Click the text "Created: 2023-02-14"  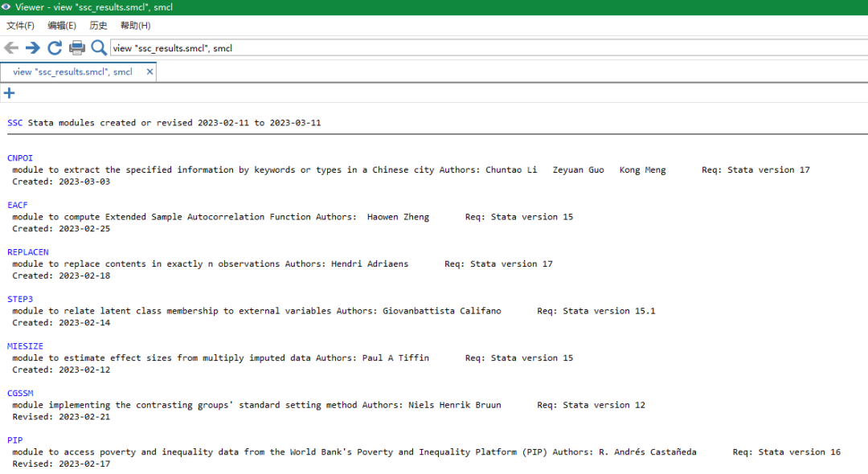(61, 322)
